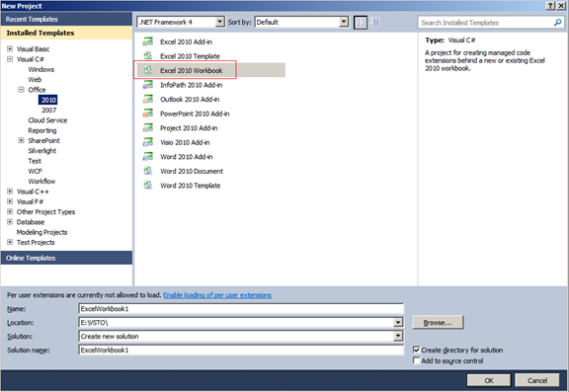This screenshot has width=569, height=392.
Task: Click the OK button
Action: [x=489, y=380]
